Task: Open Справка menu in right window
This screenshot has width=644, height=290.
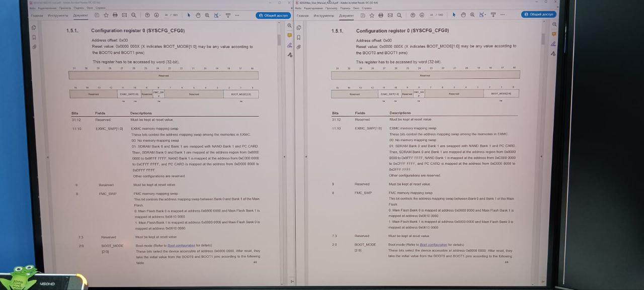Action: click(x=367, y=8)
